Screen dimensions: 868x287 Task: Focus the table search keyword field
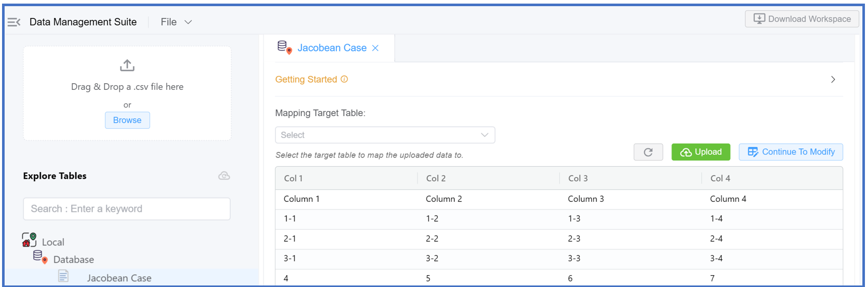tap(127, 209)
